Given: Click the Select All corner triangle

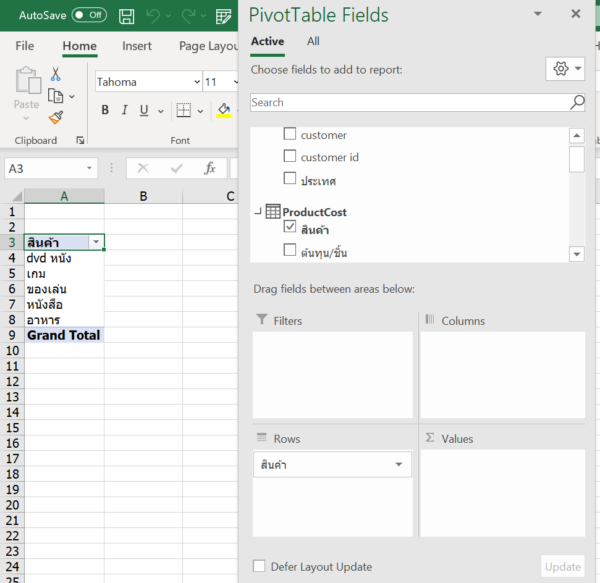Looking at the screenshot, I should tap(16, 196).
